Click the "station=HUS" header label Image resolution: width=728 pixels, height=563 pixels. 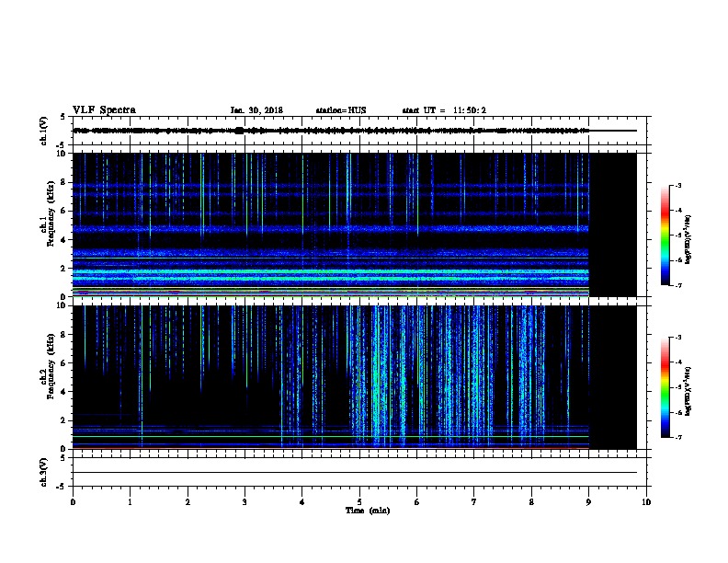[341, 110]
